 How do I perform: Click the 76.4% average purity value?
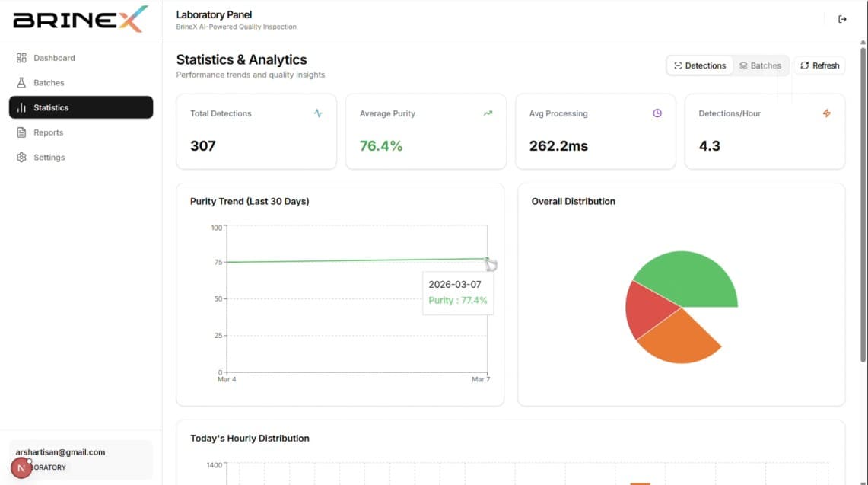pos(381,145)
